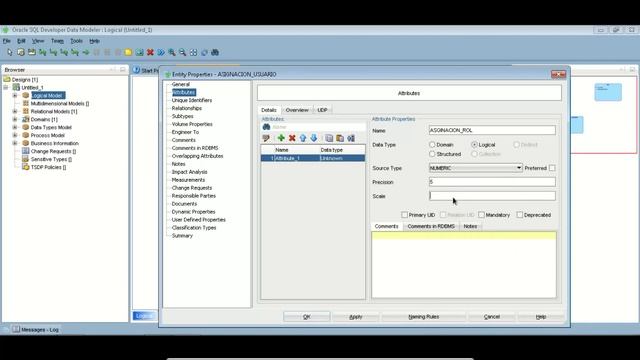Open the View menu

coord(38,41)
